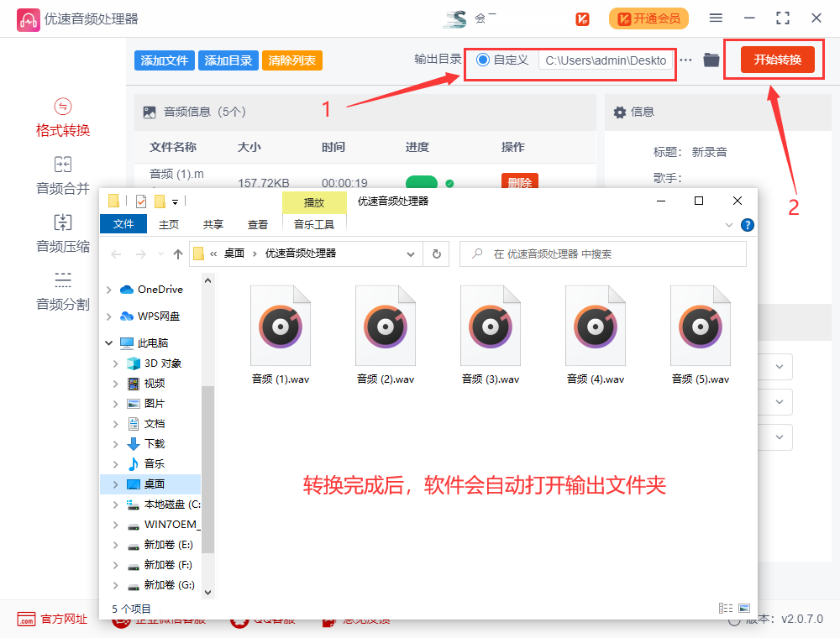
Task: Collapse the 此电脑 tree node
Action: 108,343
